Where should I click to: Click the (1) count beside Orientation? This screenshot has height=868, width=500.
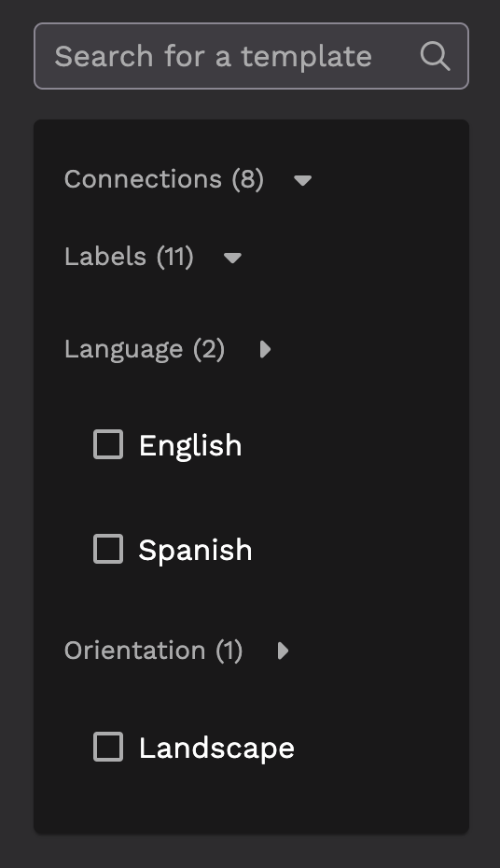229,651
